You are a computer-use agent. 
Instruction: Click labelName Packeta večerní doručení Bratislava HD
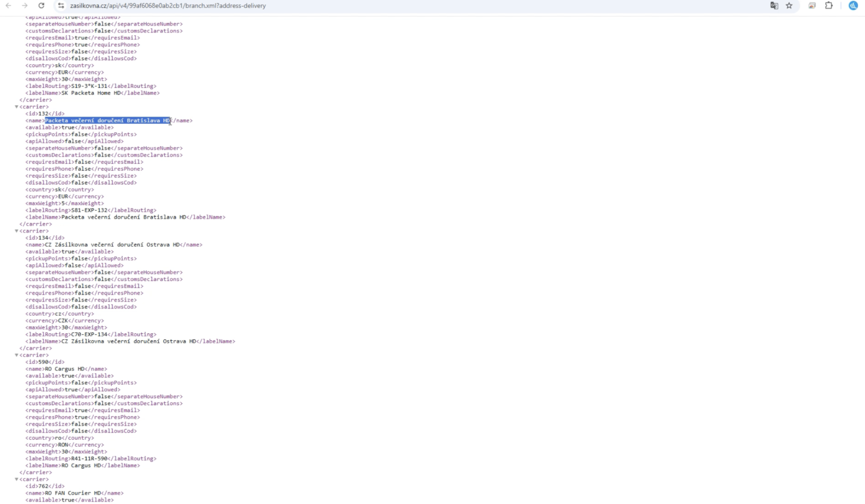coord(125,217)
